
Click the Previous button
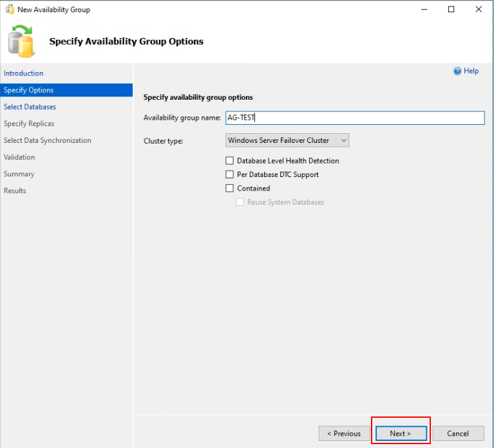[344, 434]
